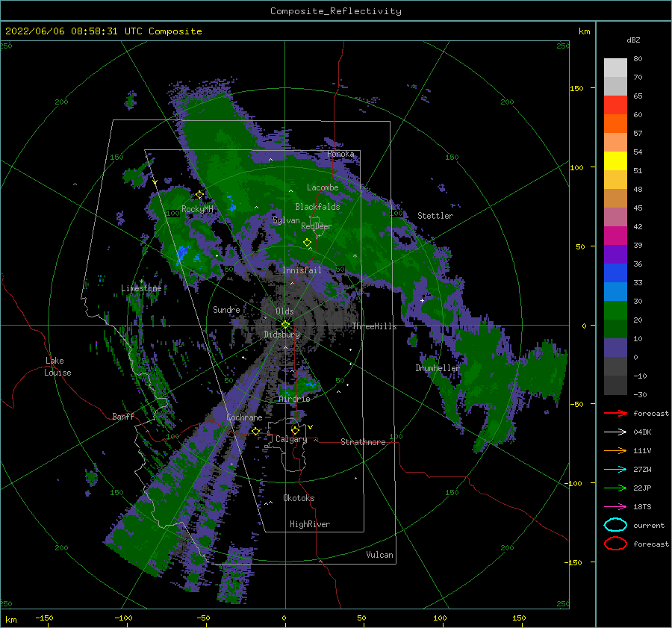The width and height of the screenshot is (672, 628).
Task: Select the purple 36-39 dBZ swatch
Action: click(x=615, y=254)
